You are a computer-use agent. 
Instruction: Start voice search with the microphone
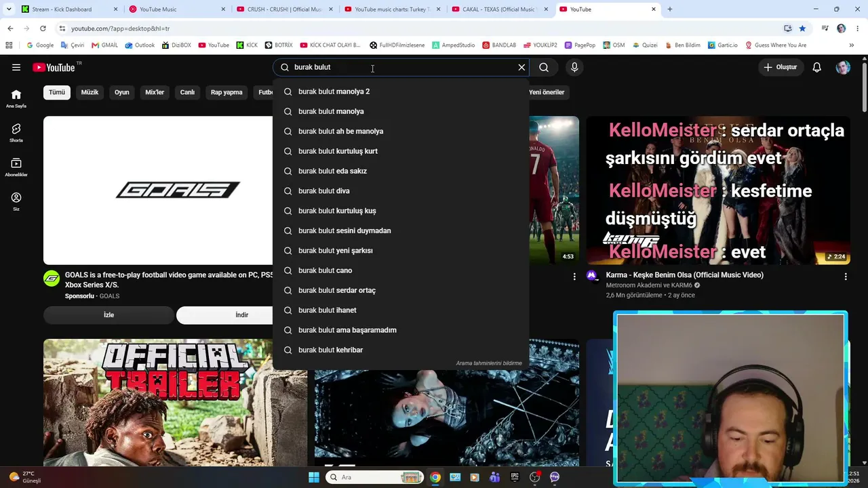coord(574,67)
